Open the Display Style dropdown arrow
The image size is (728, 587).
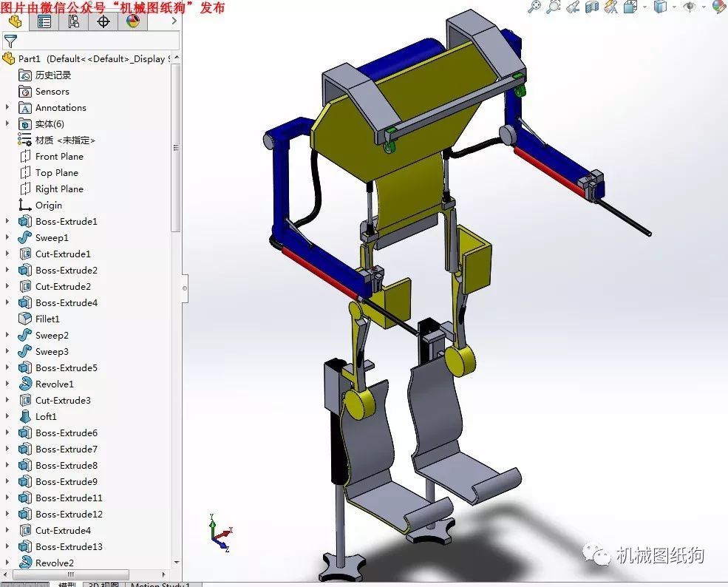click(674, 7)
